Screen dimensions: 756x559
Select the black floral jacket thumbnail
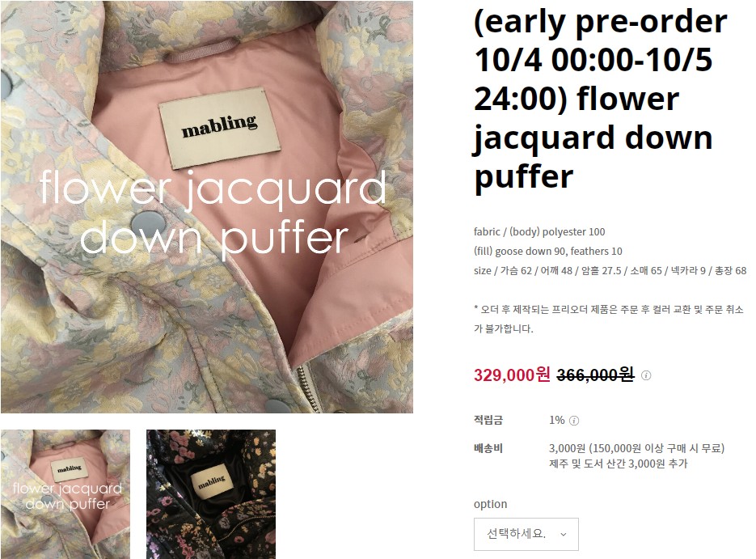[x=211, y=494]
